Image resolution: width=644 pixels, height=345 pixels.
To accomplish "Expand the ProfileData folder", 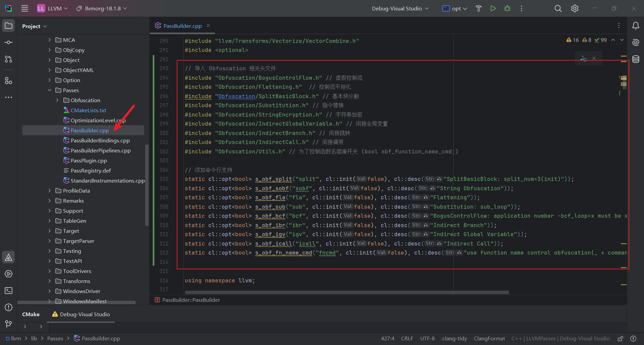I will coord(50,191).
